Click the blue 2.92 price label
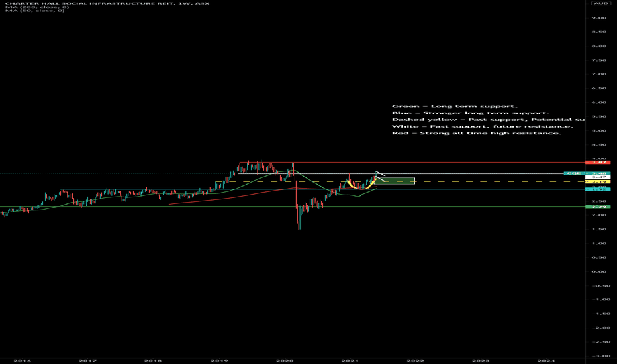 click(598, 189)
